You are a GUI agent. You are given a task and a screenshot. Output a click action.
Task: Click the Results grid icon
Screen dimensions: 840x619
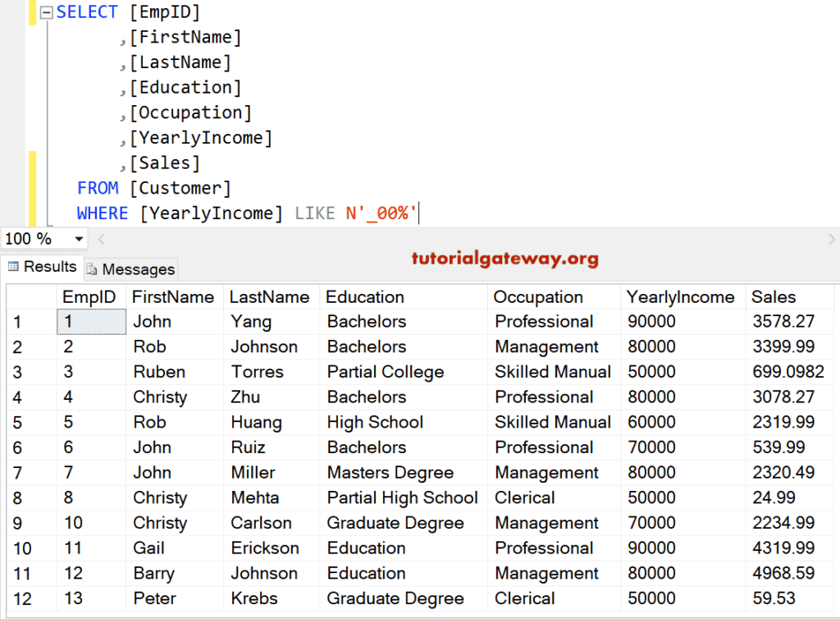tap(13, 266)
